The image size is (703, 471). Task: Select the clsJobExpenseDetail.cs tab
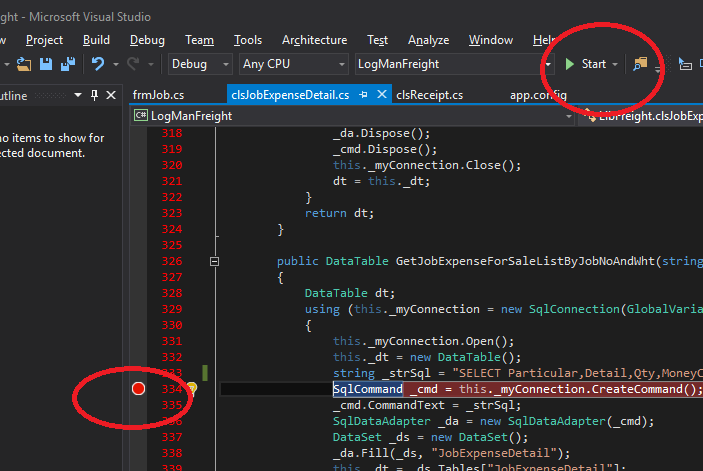tap(290, 95)
